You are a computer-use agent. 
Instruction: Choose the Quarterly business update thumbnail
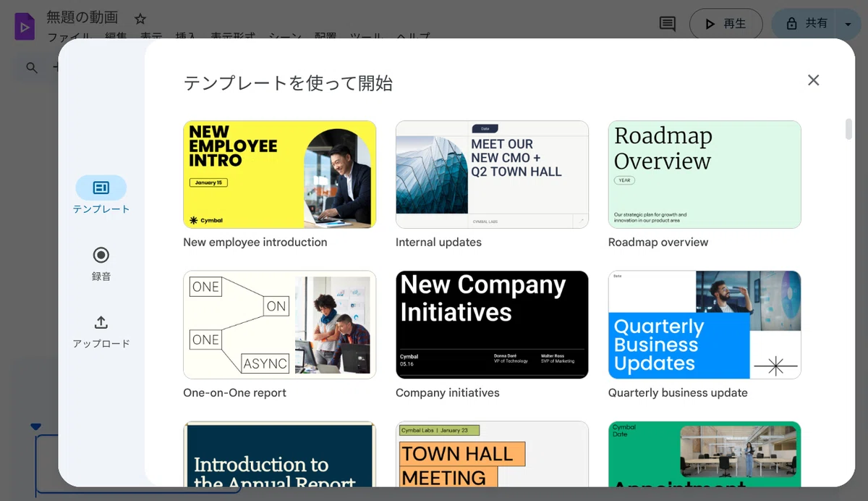point(705,325)
